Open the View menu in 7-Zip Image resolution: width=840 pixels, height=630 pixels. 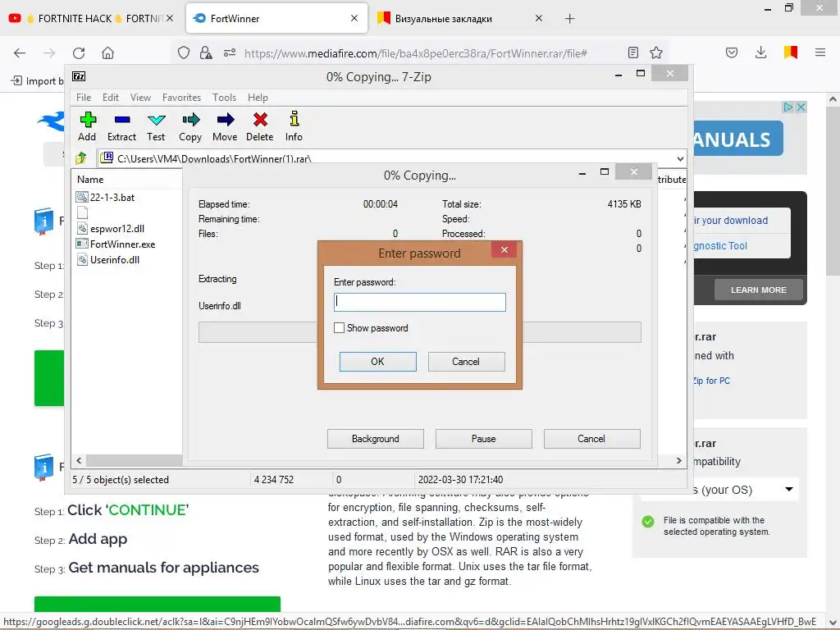[x=140, y=98]
